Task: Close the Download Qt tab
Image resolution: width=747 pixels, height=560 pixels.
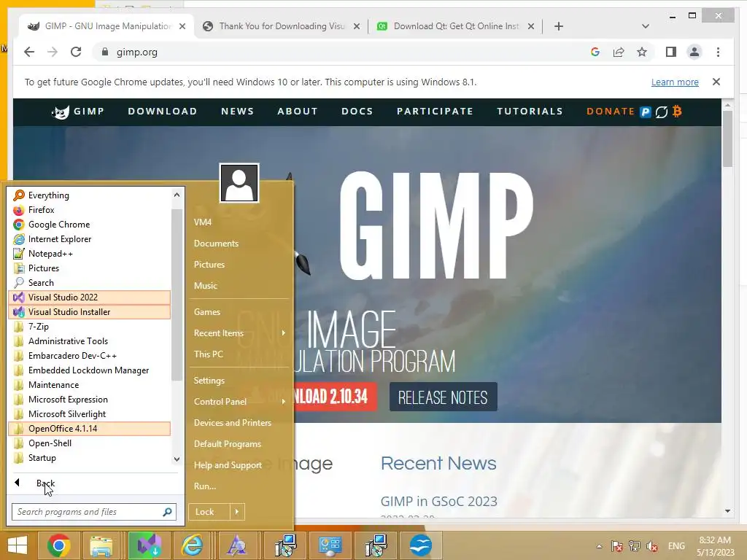Action: (x=531, y=26)
